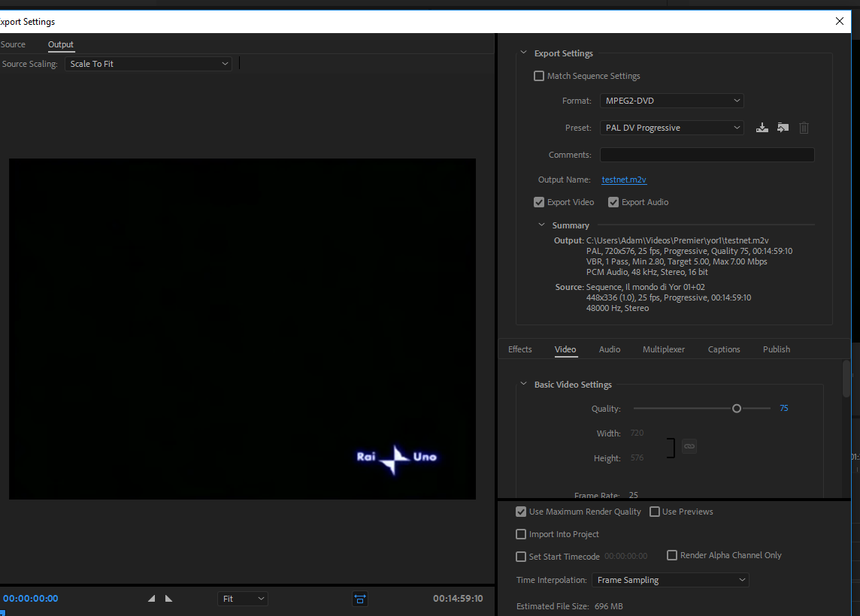Open the Captions tab

point(724,349)
